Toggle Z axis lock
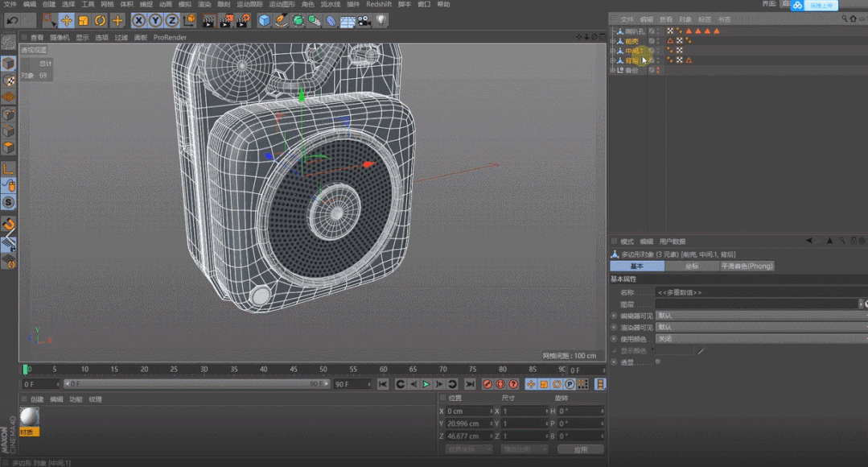Image resolution: width=868 pixels, height=467 pixels. click(x=172, y=20)
